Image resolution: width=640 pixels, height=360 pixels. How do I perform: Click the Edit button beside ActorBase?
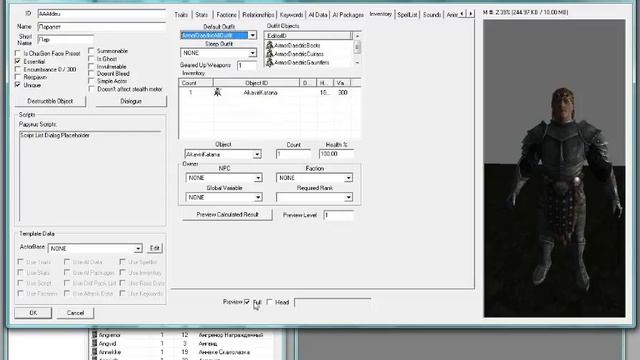pos(155,248)
